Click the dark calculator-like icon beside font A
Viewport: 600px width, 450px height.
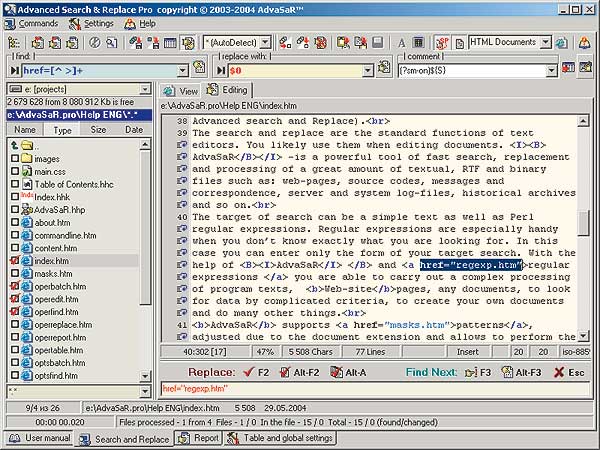pos(419,42)
